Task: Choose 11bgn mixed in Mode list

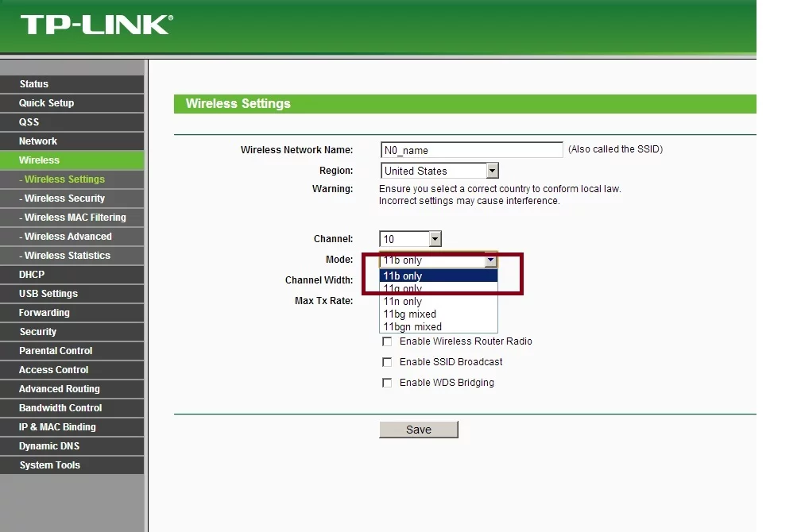Action: [439, 327]
